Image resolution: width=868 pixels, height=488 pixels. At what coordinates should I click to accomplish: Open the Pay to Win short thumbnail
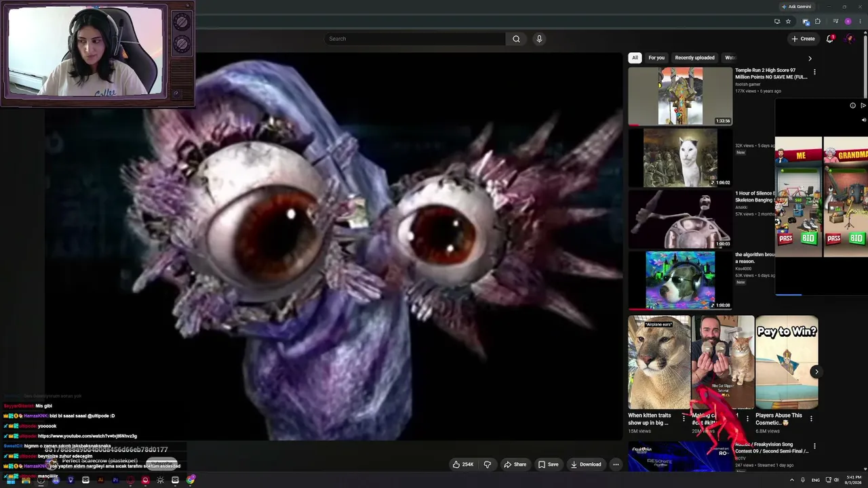click(x=787, y=363)
